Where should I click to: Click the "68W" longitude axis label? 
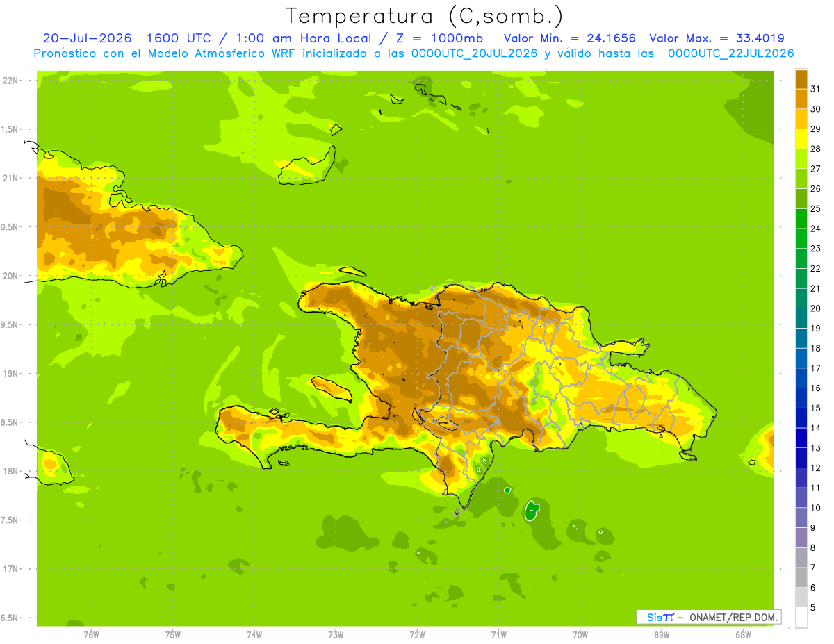(x=743, y=635)
